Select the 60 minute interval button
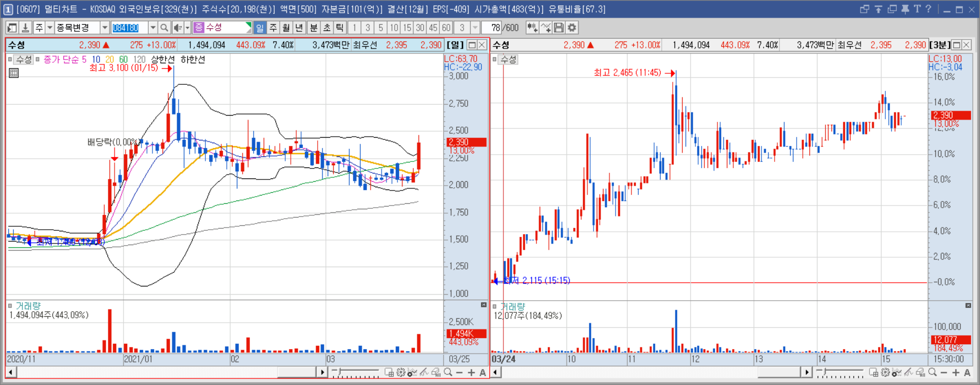Image resolution: width=980 pixels, height=385 pixels. tap(446, 28)
